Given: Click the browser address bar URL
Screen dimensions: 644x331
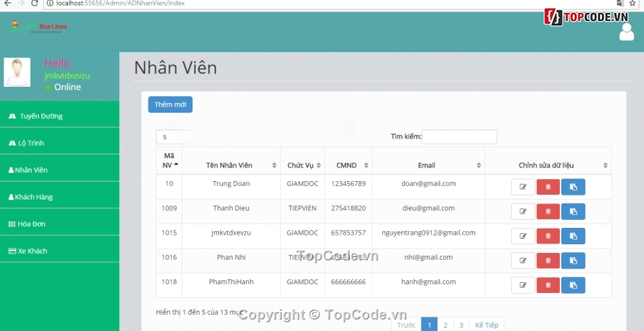Looking at the screenshot, I should point(121,3).
